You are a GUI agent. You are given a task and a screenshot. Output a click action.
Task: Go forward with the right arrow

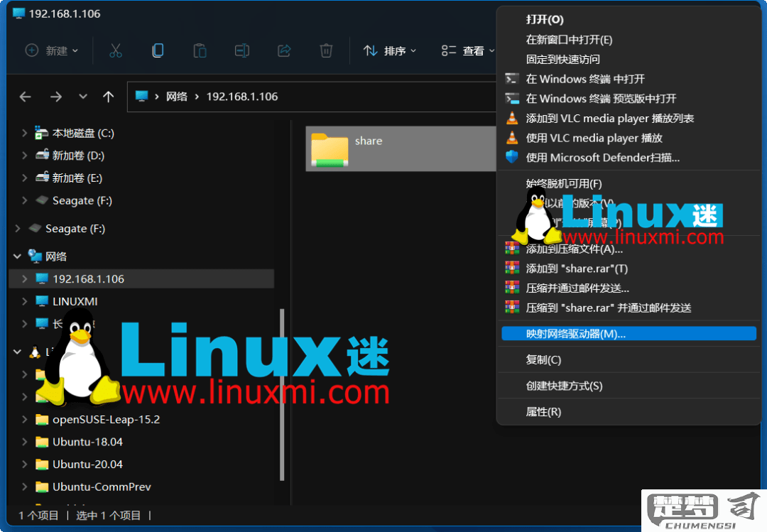tap(56, 97)
